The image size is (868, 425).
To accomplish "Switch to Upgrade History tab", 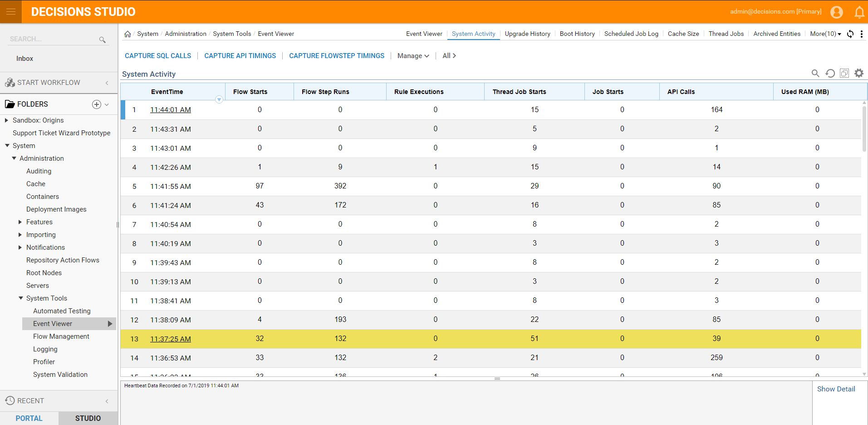I will pos(527,34).
